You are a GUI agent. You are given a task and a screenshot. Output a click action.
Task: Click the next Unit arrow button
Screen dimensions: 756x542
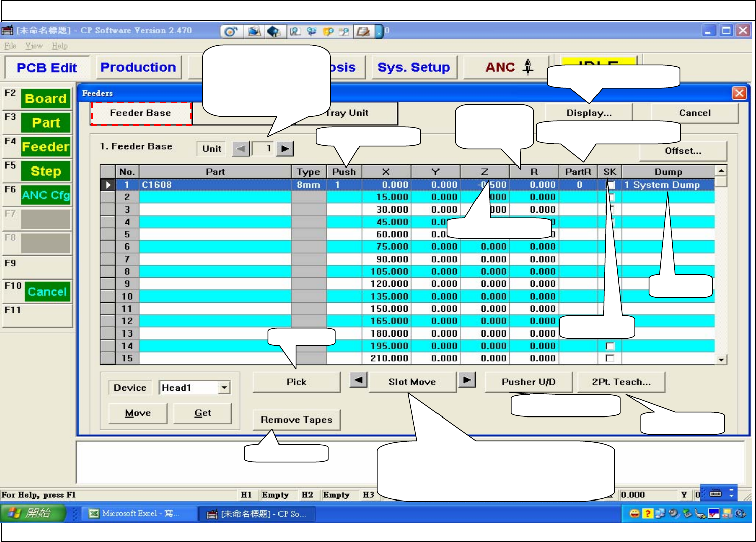(285, 149)
